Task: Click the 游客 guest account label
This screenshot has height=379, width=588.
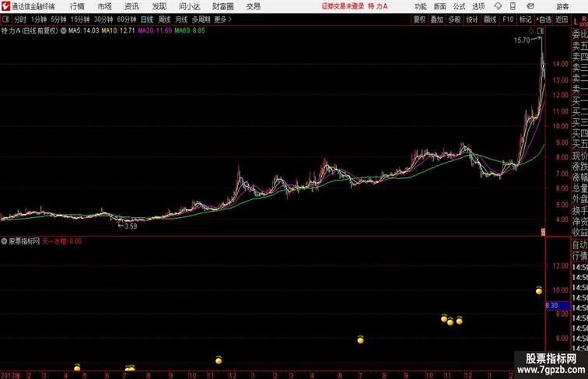Action: click(x=562, y=7)
